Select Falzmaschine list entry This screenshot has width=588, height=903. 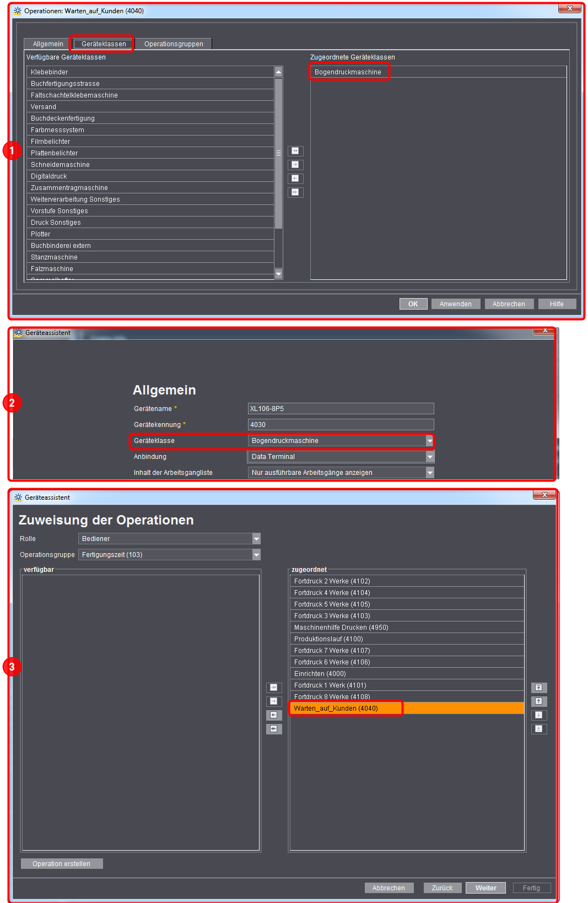click(x=150, y=269)
